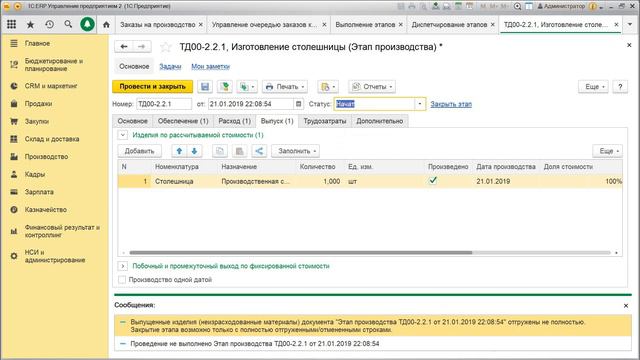Open Печать dropdown button
Screen dimensions: 640x360
285,87
